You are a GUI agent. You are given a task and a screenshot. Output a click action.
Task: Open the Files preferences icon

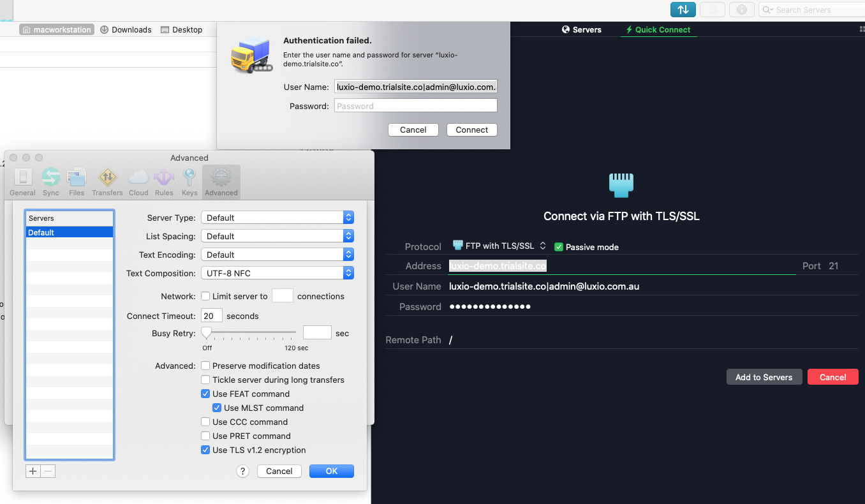(77, 181)
